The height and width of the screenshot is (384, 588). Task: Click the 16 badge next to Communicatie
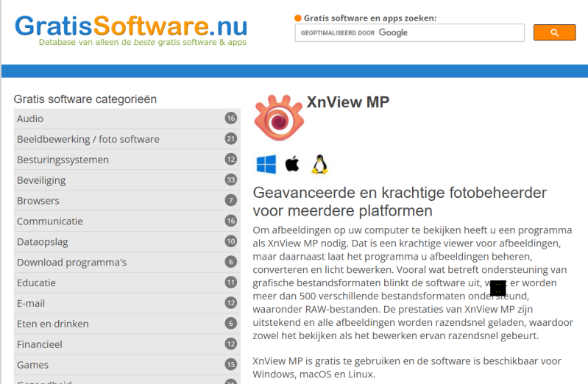point(231,221)
